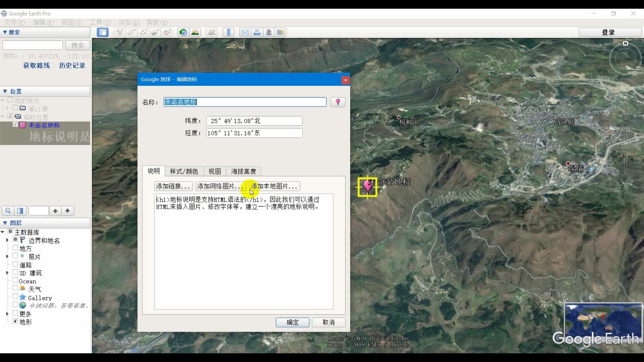Viewport: 644px width, 362px height.
Task: Click the move down arrow button
Action: (67, 211)
